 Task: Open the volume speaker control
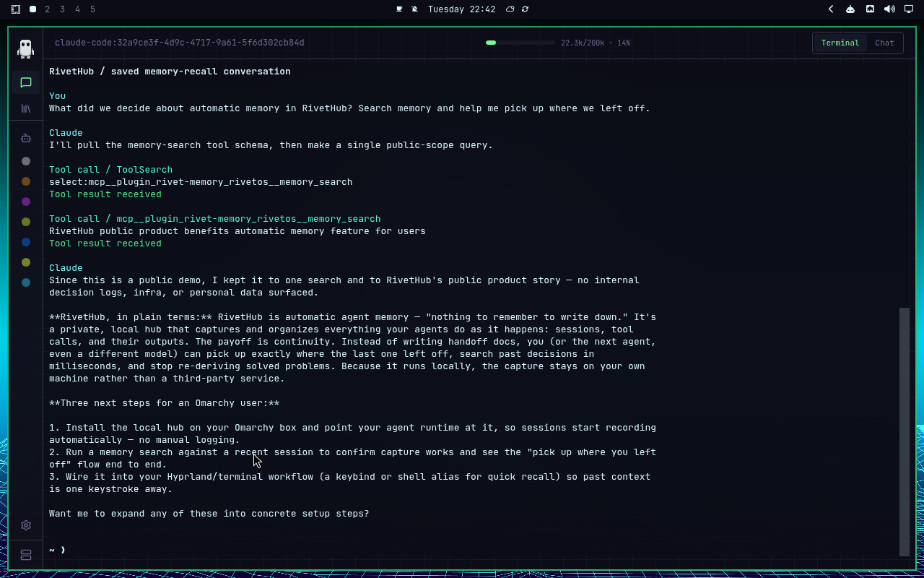pos(889,9)
